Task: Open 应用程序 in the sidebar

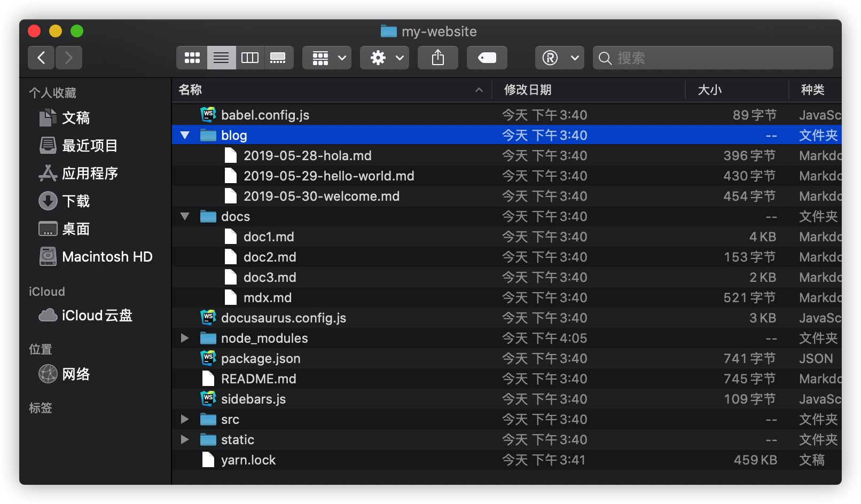Action: tap(78, 173)
